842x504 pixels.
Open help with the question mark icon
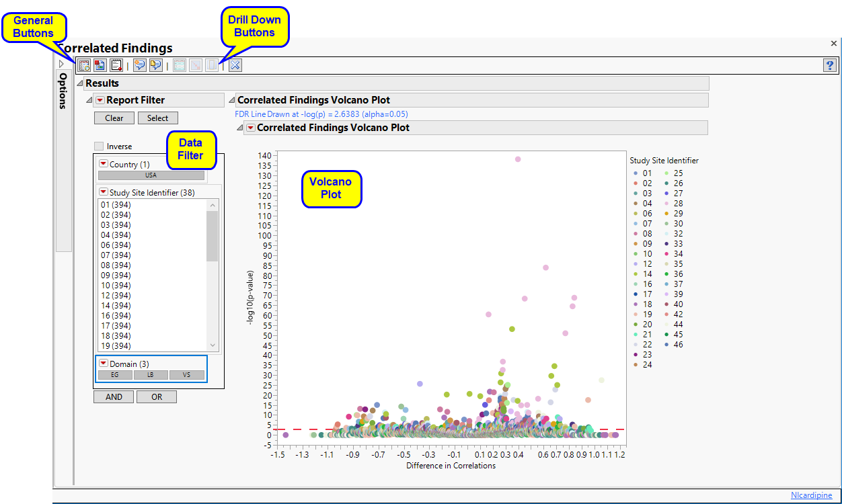pos(829,65)
